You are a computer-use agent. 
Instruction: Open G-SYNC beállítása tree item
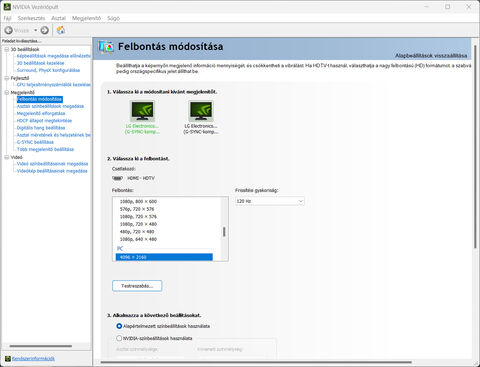35,142
